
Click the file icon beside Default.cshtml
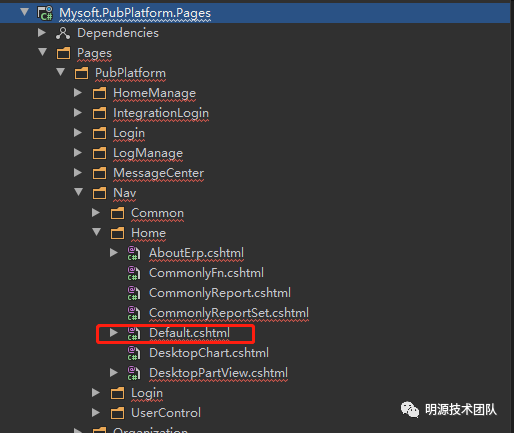pyautogui.click(x=134, y=333)
